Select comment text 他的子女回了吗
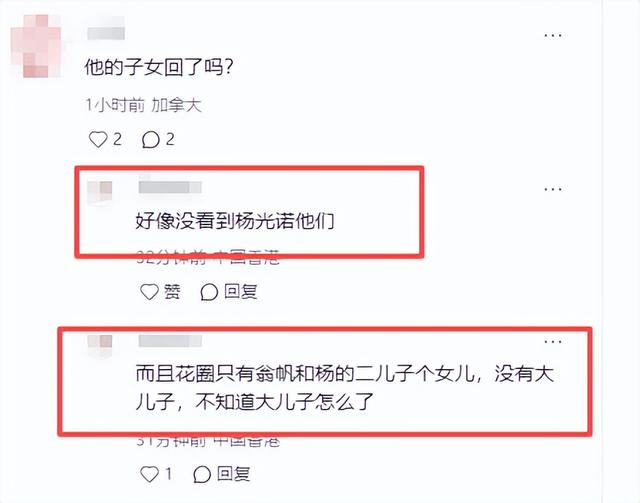This screenshot has height=503, width=640. (158, 67)
